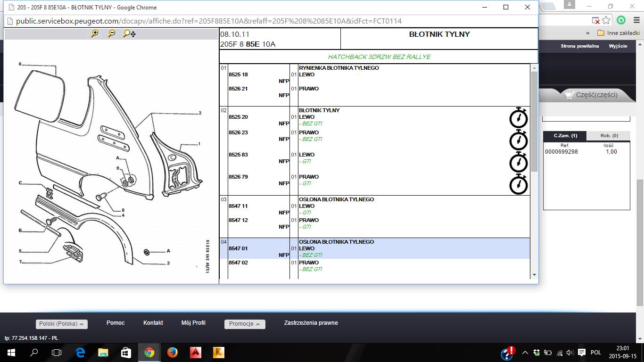644x362 pixels.
Task: Click the zoom in magnifier icon
Action: pos(95,33)
